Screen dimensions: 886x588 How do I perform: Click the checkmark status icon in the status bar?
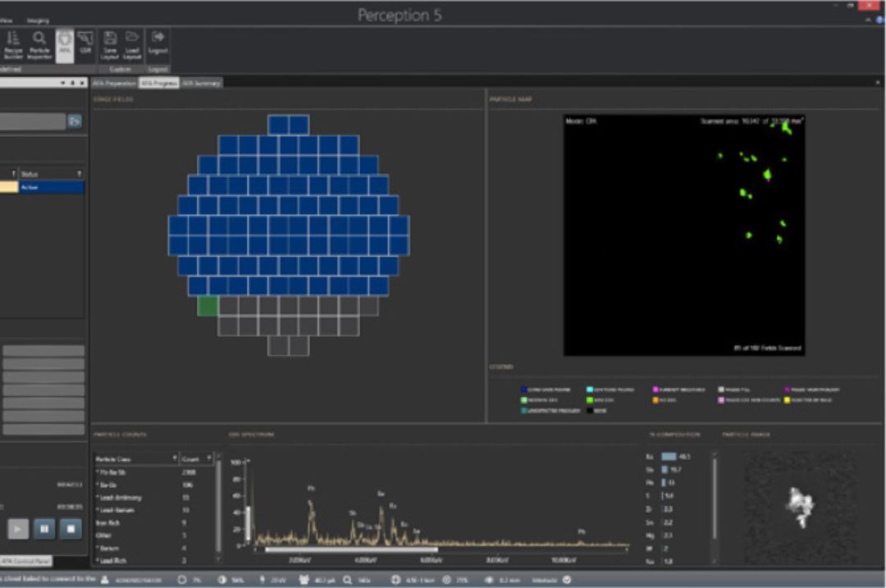pyautogui.click(x=567, y=580)
